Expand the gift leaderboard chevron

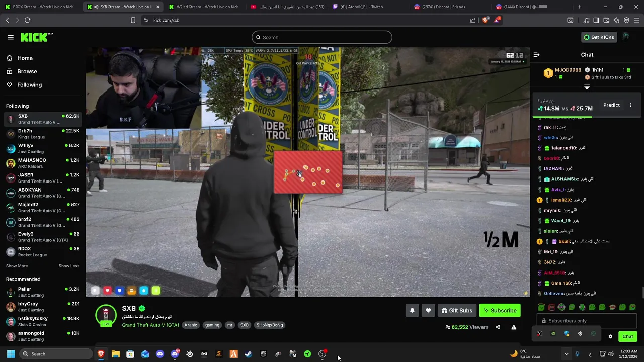tap(587, 87)
